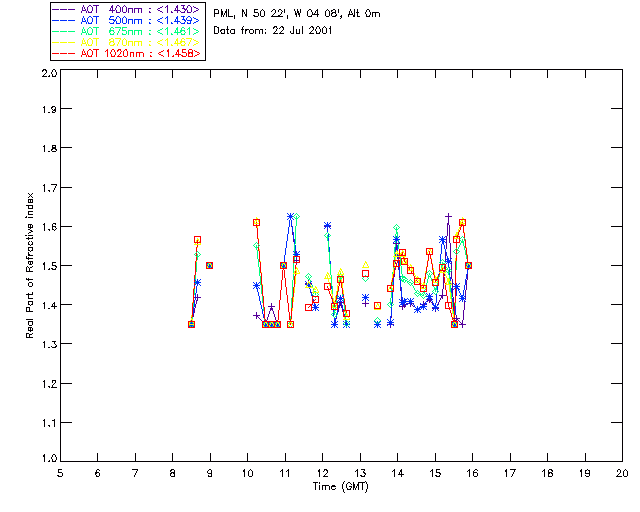The height and width of the screenshot is (512, 640).
Task: Click the x-axis tick label '12'
Action: (322, 473)
